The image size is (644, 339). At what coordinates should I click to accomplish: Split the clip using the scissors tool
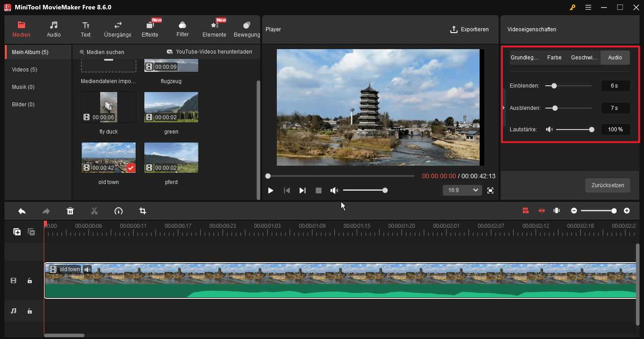pos(94,210)
